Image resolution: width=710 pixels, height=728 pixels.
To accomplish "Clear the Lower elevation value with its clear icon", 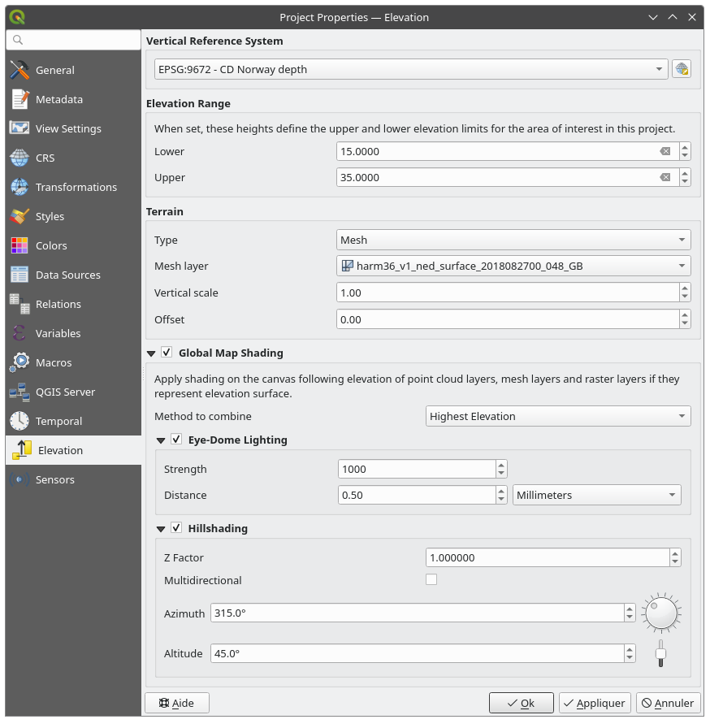I will pos(665,152).
